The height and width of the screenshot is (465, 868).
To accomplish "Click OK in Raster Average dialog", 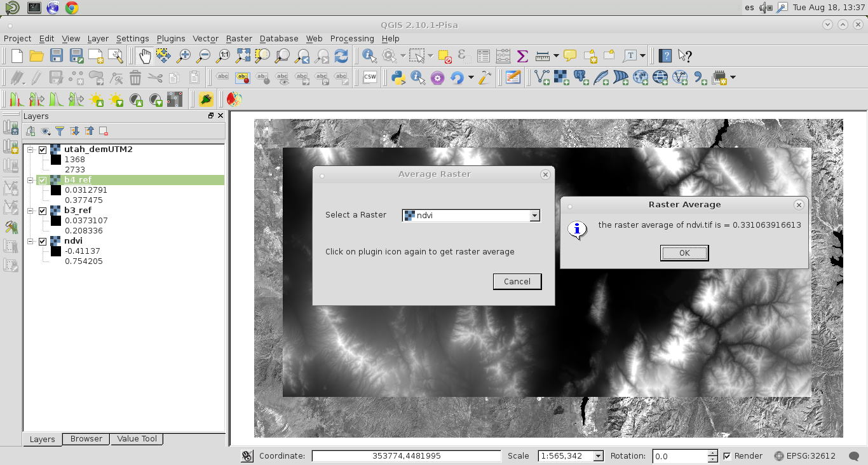I will (x=684, y=253).
